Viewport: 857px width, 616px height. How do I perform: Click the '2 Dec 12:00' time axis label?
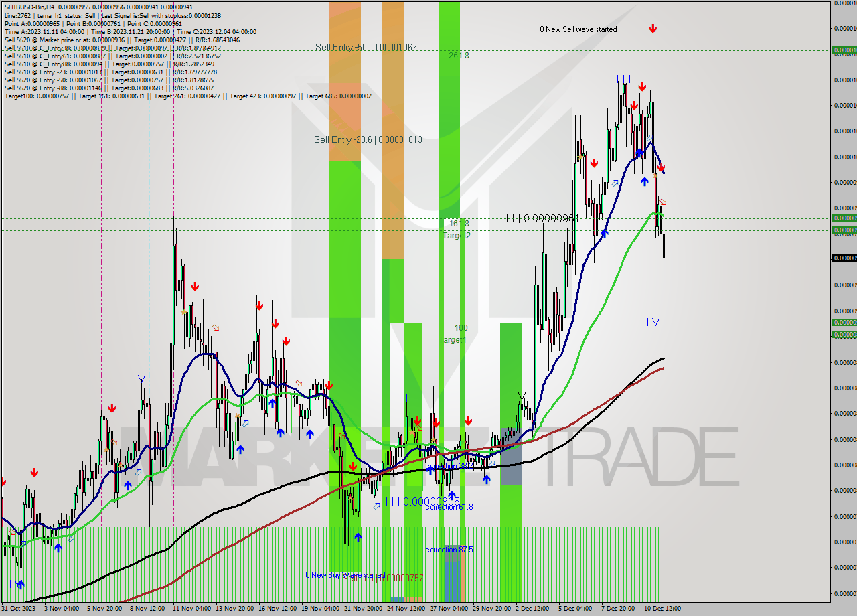[532, 609]
